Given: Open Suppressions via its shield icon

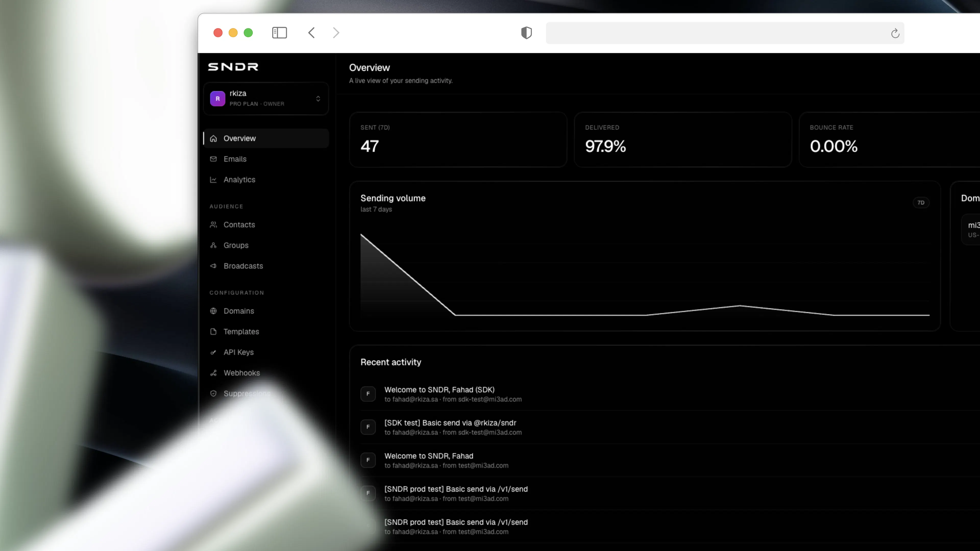Looking at the screenshot, I should [213, 394].
